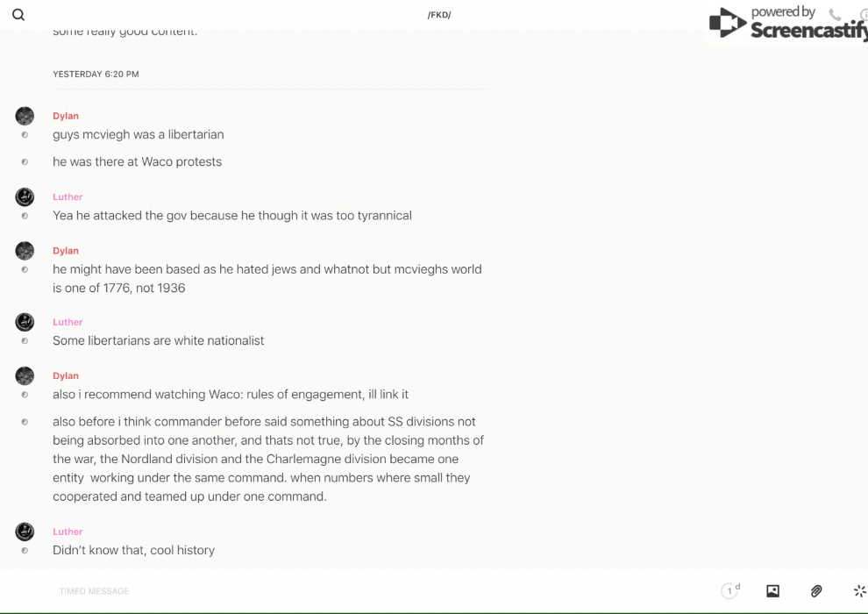Click Dylan's name above Waco recommendation
Image resolution: width=868 pixels, height=614 pixels.
pyautogui.click(x=66, y=376)
